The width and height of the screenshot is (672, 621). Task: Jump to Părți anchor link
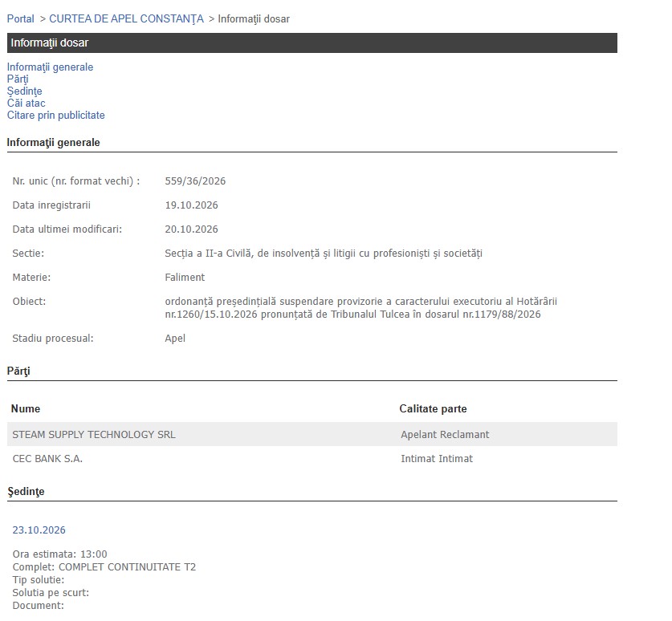click(18, 79)
